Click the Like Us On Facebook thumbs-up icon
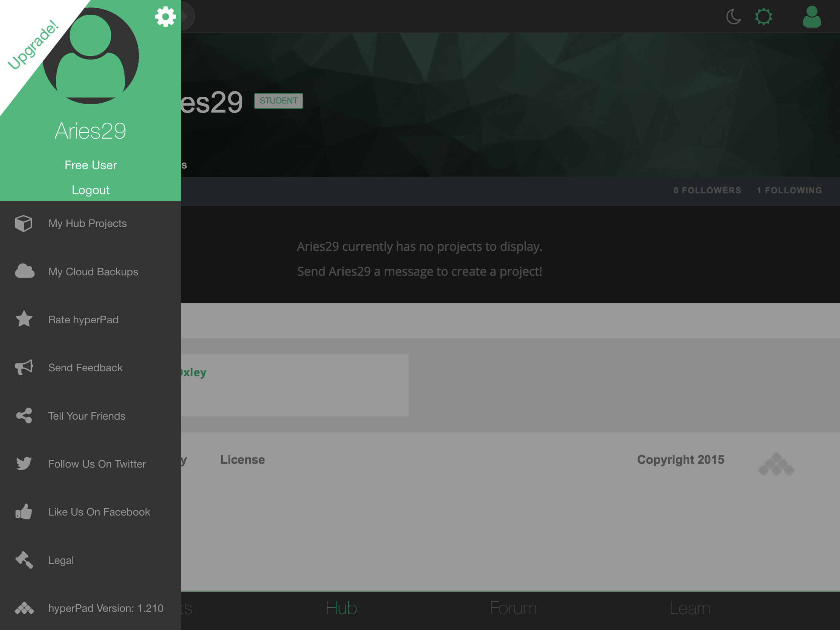This screenshot has height=630, width=840. click(x=24, y=511)
